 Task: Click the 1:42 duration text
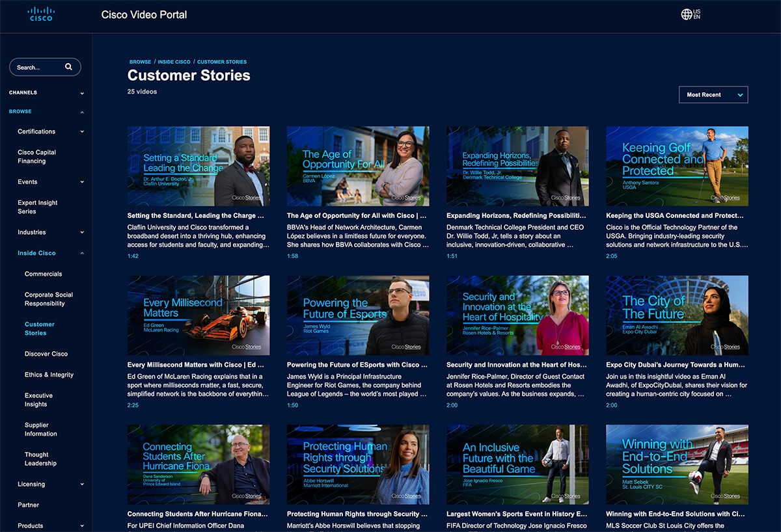tap(133, 256)
